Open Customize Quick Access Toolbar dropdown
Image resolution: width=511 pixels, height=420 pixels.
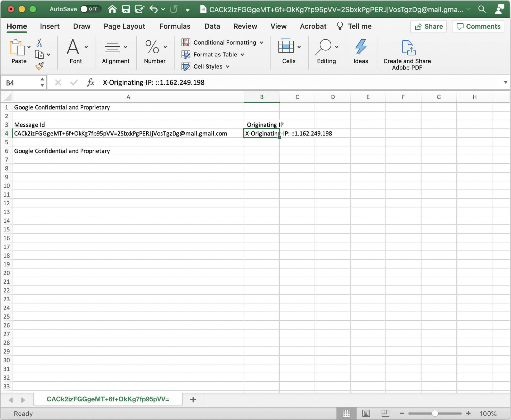pyautogui.click(x=187, y=10)
